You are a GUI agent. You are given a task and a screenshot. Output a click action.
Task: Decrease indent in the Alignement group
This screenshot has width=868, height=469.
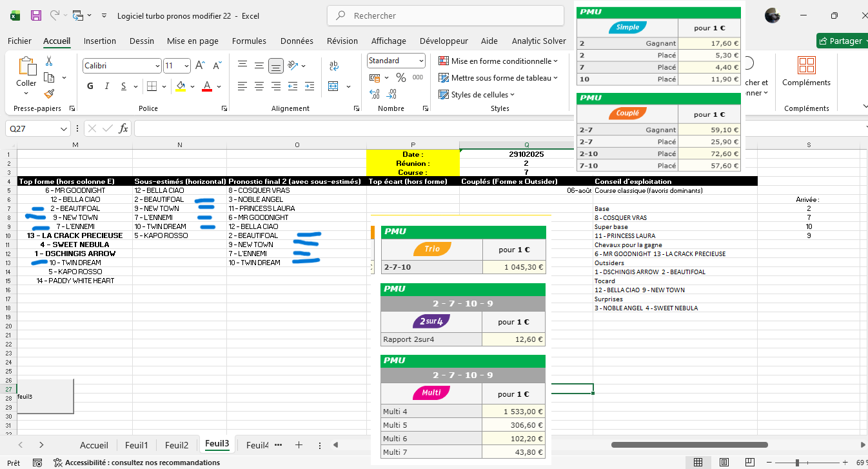pos(293,86)
